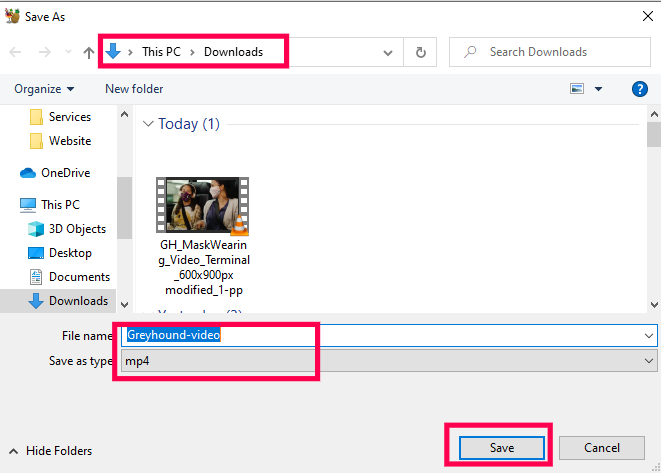Click the Save button
This screenshot has height=473, width=661.
point(502,448)
